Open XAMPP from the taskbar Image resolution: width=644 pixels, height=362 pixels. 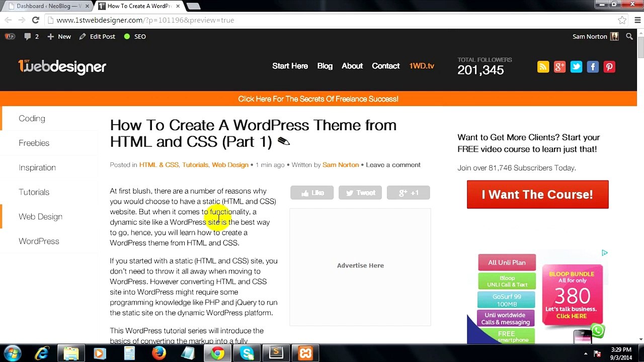pyautogui.click(x=305, y=353)
